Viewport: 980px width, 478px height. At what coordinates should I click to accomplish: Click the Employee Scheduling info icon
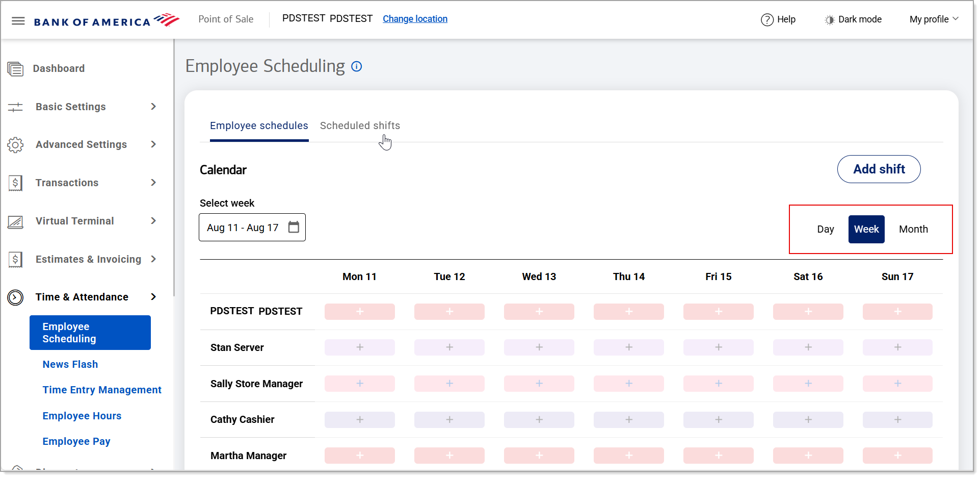(x=357, y=66)
